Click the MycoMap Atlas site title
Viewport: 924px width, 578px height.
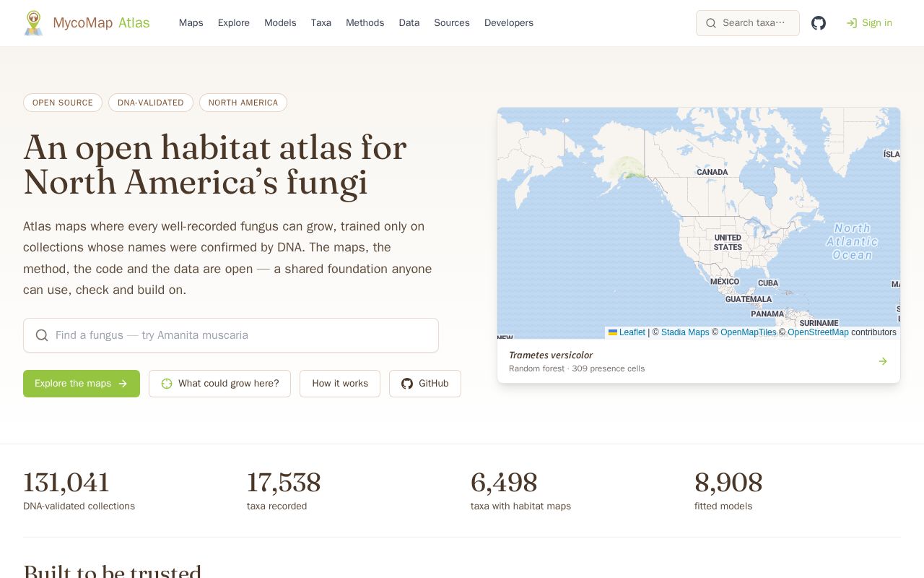click(x=101, y=23)
